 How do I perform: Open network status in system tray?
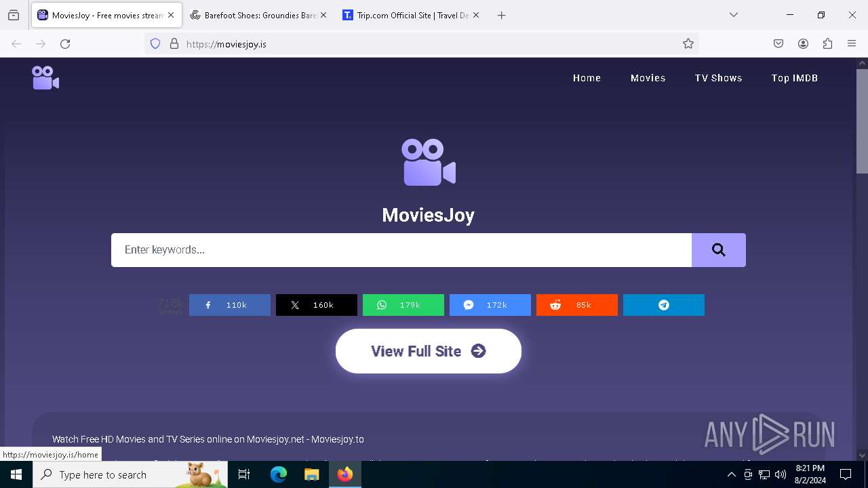pyautogui.click(x=764, y=474)
